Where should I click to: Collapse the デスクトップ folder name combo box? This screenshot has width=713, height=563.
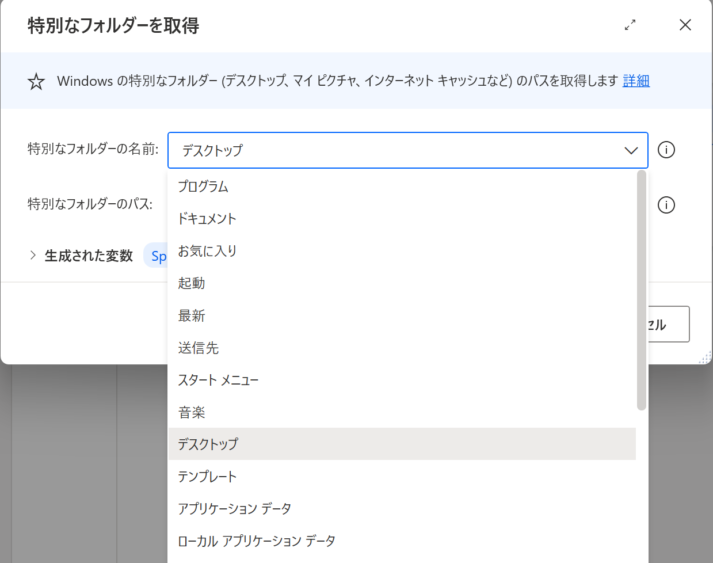408,150
